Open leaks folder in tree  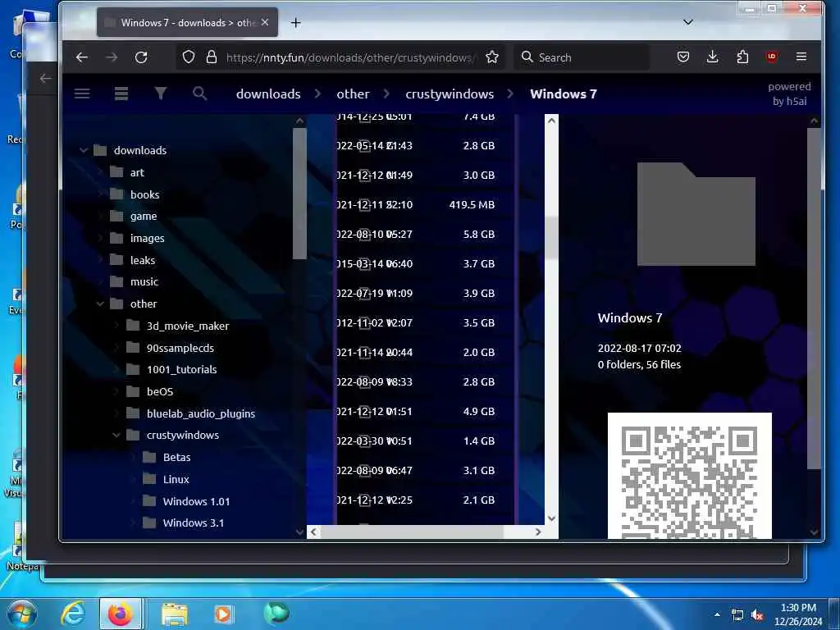point(143,260)
